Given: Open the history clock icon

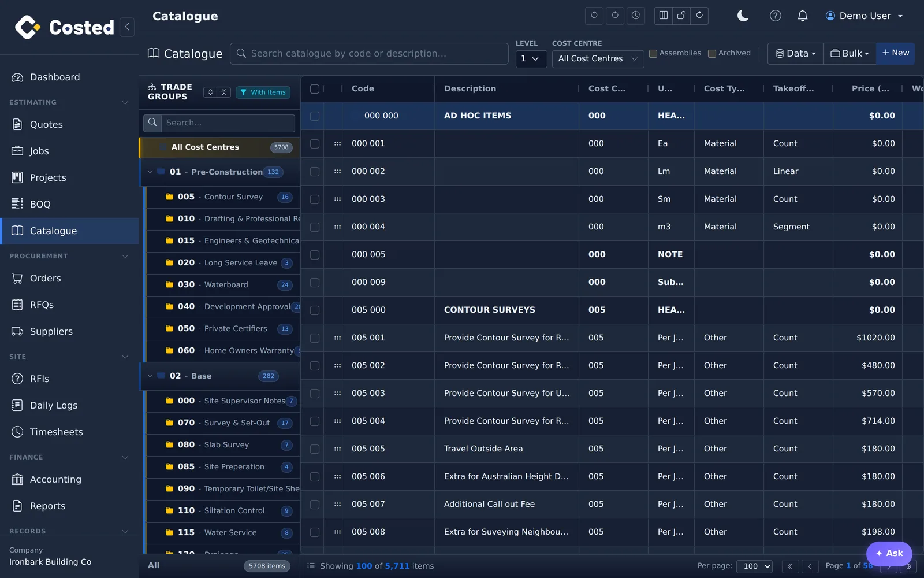Looking at the screenshot, I should [x=636, y=16].
